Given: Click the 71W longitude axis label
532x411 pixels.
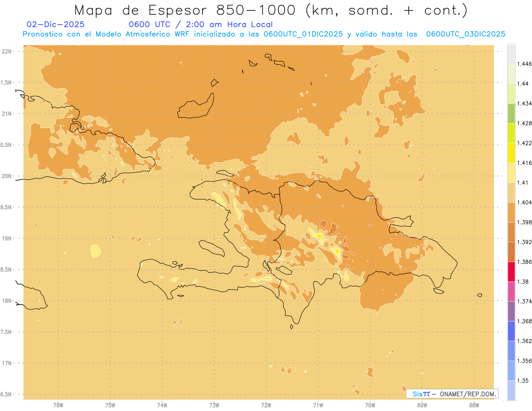Looking at the screenshot, I should (318, 405).
